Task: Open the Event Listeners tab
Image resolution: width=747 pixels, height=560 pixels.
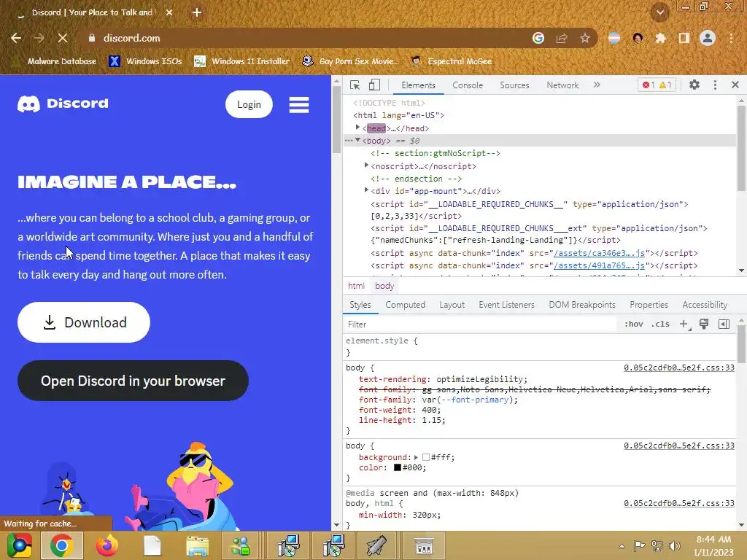Action: click(506, 305)
